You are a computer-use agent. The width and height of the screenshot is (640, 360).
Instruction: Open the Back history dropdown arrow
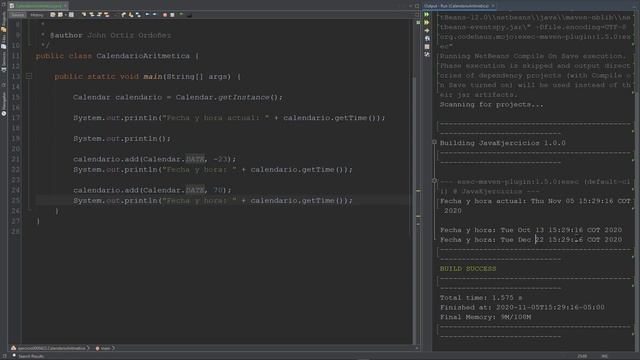pos(65,15)
